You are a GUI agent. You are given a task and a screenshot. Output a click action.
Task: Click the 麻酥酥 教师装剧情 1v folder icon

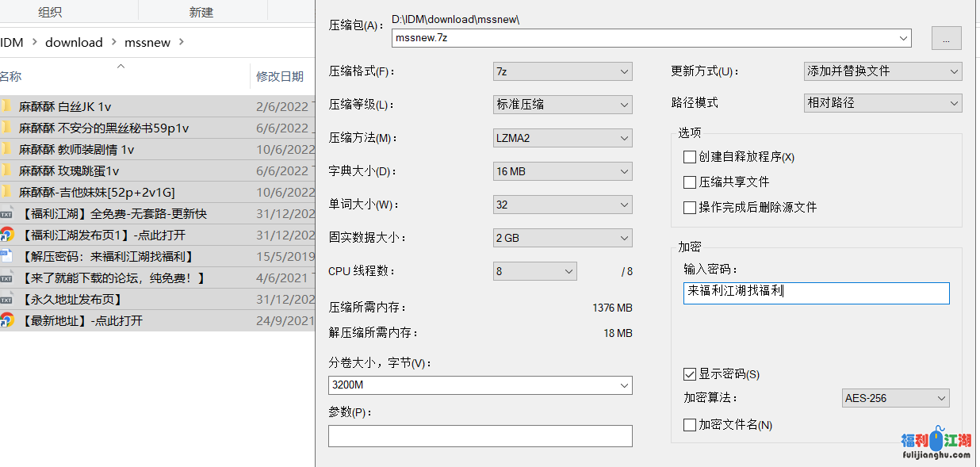click(x=6, y=149)
